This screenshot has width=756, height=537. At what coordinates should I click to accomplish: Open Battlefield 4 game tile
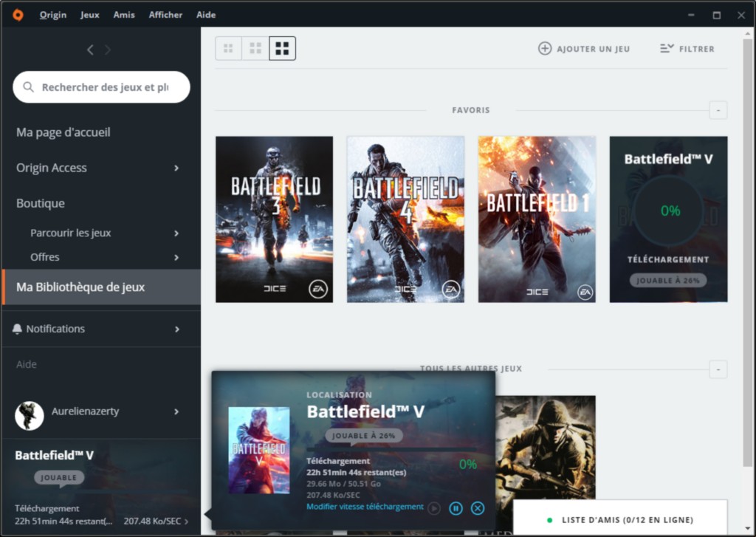click(x=405, y=219)
